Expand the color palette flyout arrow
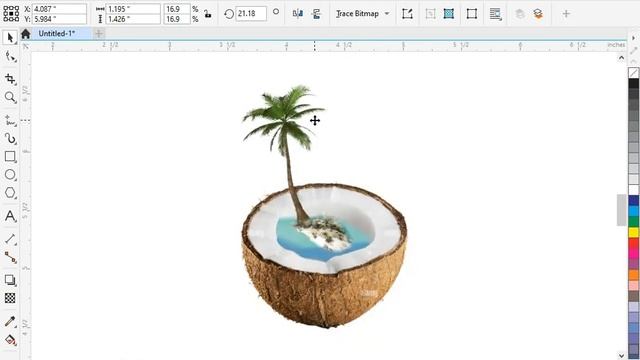This screenshot has width=640, height=360. (633, 38)
